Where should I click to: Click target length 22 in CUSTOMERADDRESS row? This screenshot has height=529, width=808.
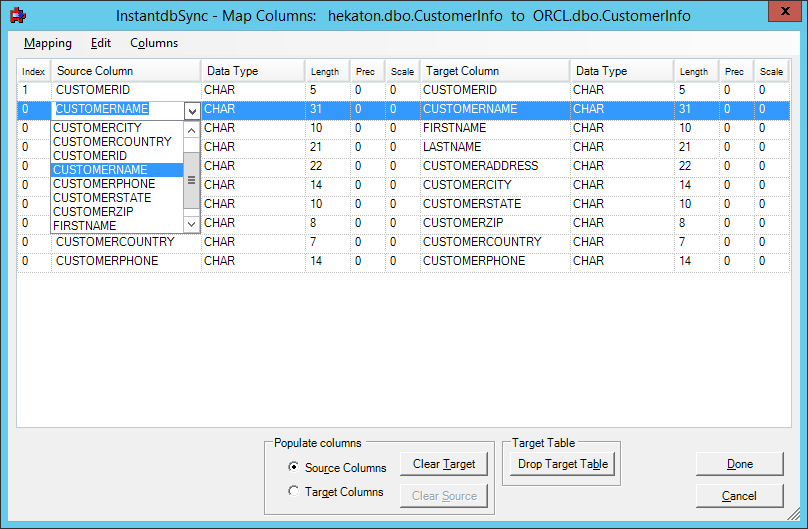(696, 166)
